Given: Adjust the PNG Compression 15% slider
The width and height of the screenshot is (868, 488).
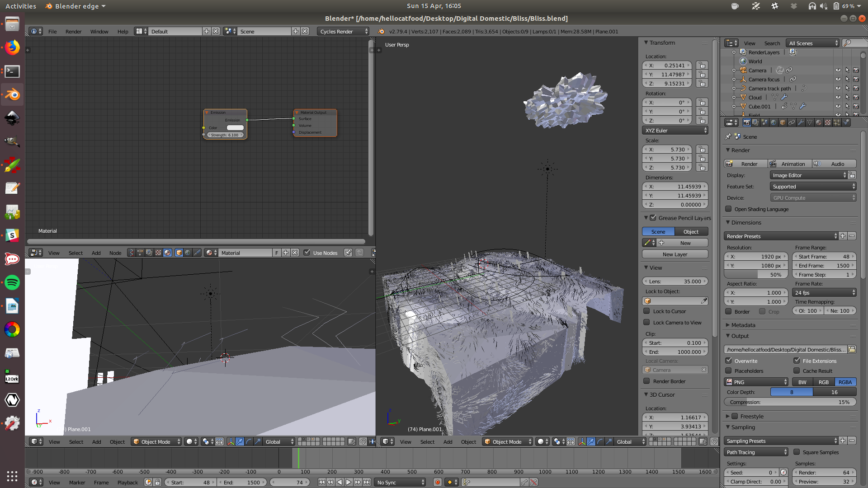Looking at the screenshot, I should [x=790, y=402].
